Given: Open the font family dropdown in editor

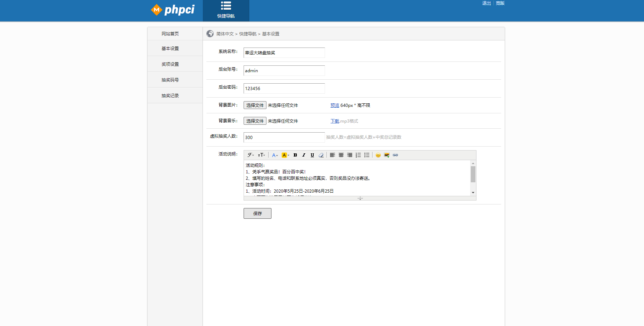Looking at the screenshot, I should click(x=251, y=155).
